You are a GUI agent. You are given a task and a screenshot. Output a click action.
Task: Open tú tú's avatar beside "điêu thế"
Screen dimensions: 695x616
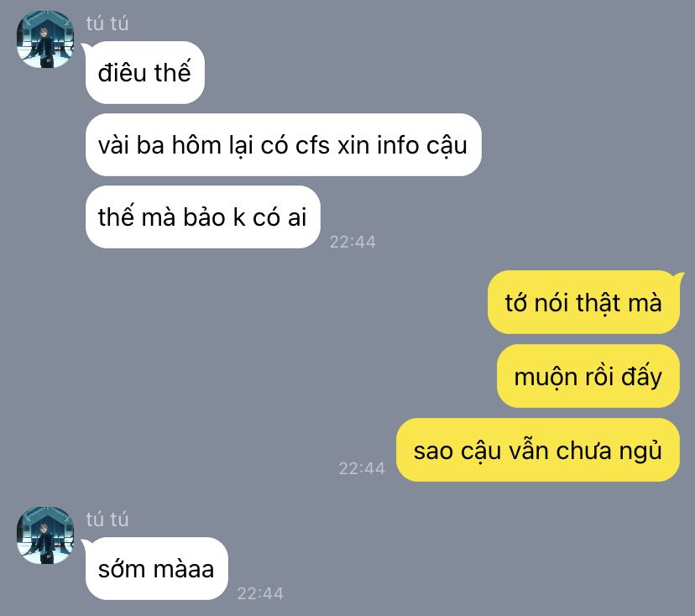pyautogui.click(x=45, y=39)
